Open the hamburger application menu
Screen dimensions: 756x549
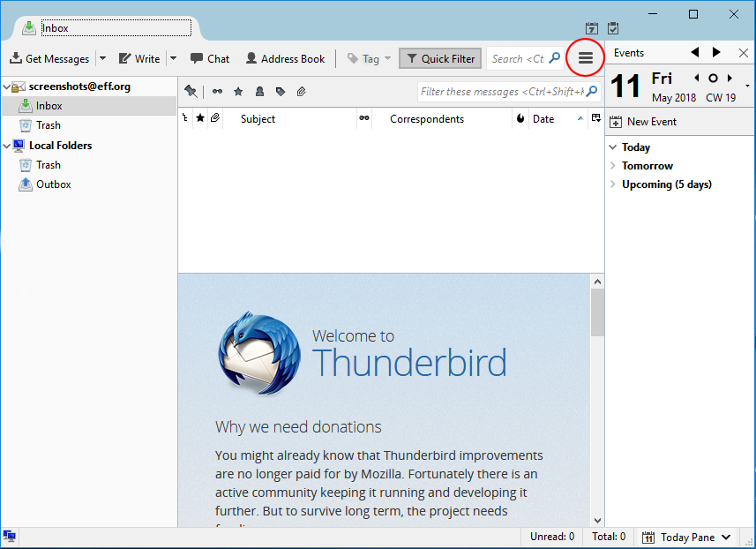tap(586, 58)
